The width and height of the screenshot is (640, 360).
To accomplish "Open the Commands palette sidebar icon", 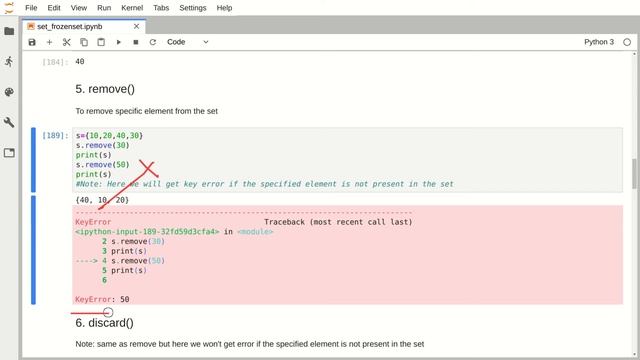I will click(9, 92).
